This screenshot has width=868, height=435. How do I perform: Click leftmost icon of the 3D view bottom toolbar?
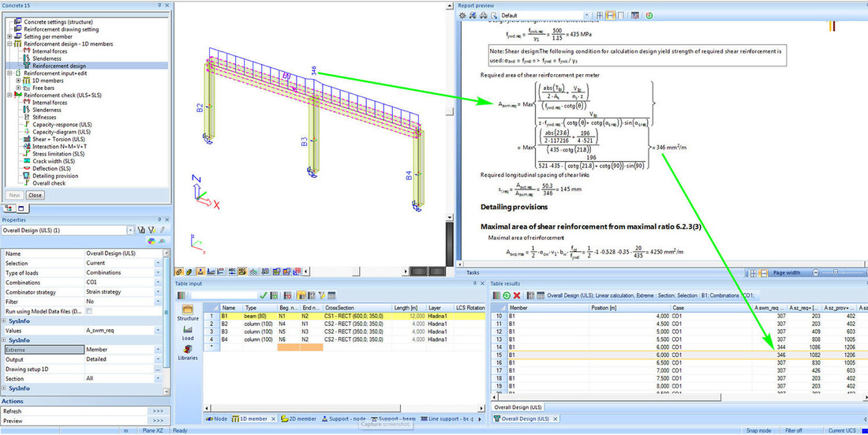[x=179, y=272]
